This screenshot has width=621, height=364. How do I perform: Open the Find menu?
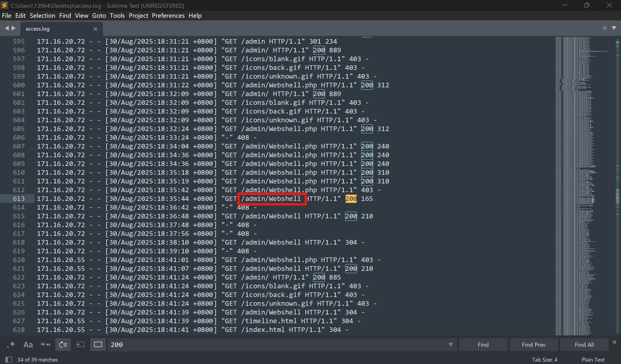pyautogui.click(x=65, y=16)
